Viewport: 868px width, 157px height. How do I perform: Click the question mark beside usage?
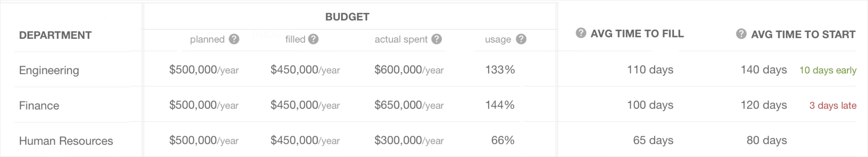(521, 39)
